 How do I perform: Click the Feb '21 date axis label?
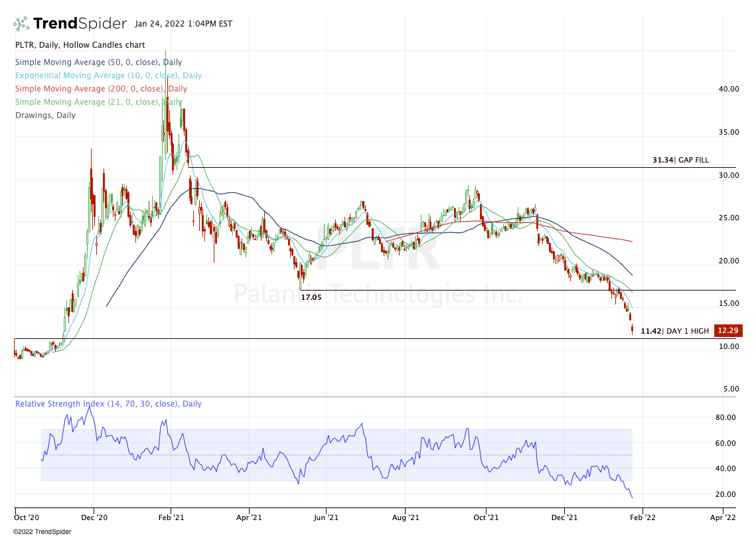point(171,515)
